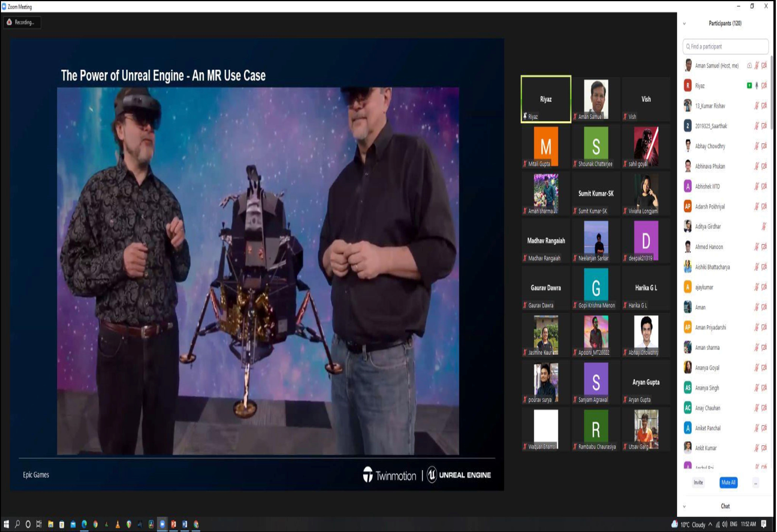Toggle video for Aman Samuel (Host, me)
This screenshot has width=777, height=532.
(x=764, y=65)
